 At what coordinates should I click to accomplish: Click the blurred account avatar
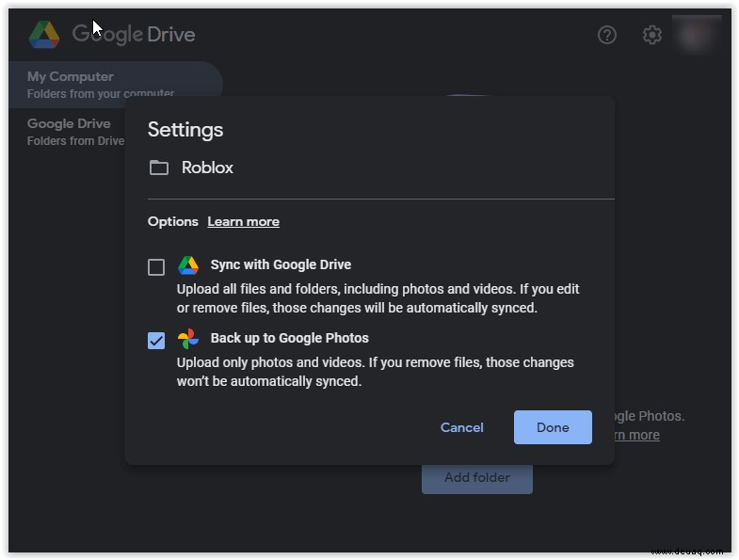[x=697, y=35]
